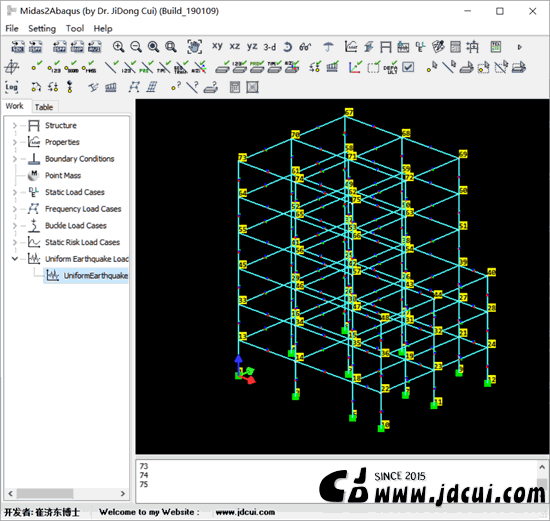Switch to the Work tab
The image size is (550, 521).
(14, 106)
